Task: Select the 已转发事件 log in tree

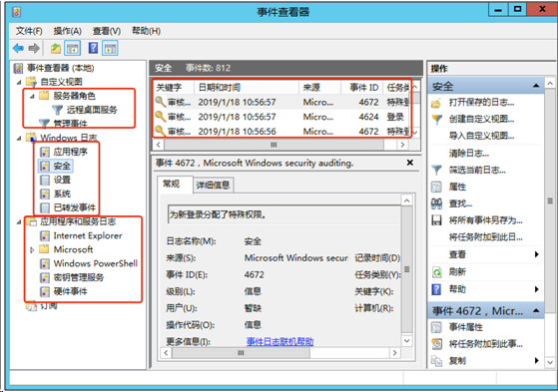Action: point(75,207)
